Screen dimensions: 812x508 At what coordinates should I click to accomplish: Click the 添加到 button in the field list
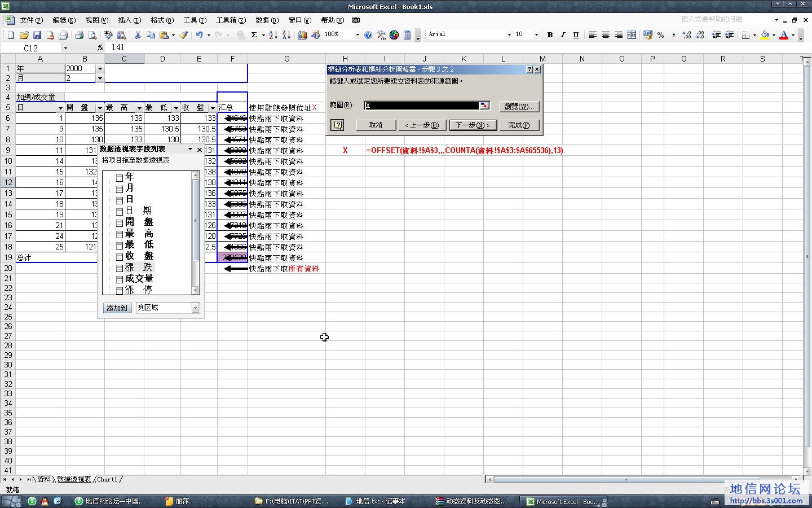pos(117,308)
